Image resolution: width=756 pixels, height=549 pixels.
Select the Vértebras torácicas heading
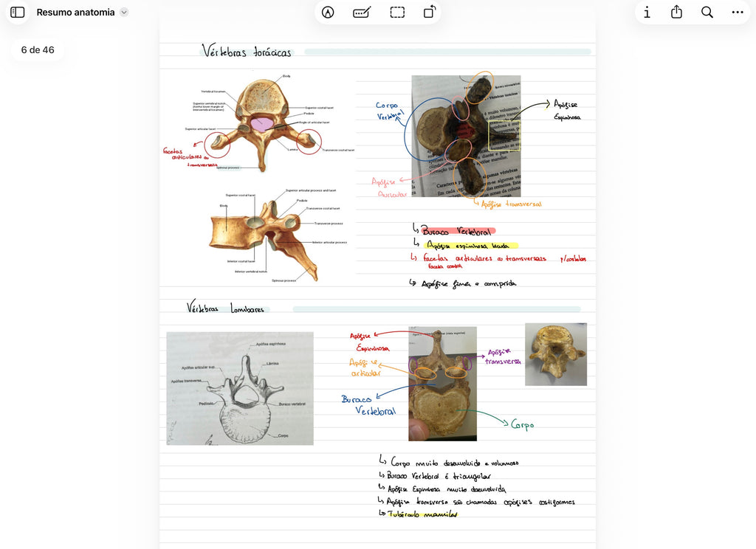pos(247,51)
